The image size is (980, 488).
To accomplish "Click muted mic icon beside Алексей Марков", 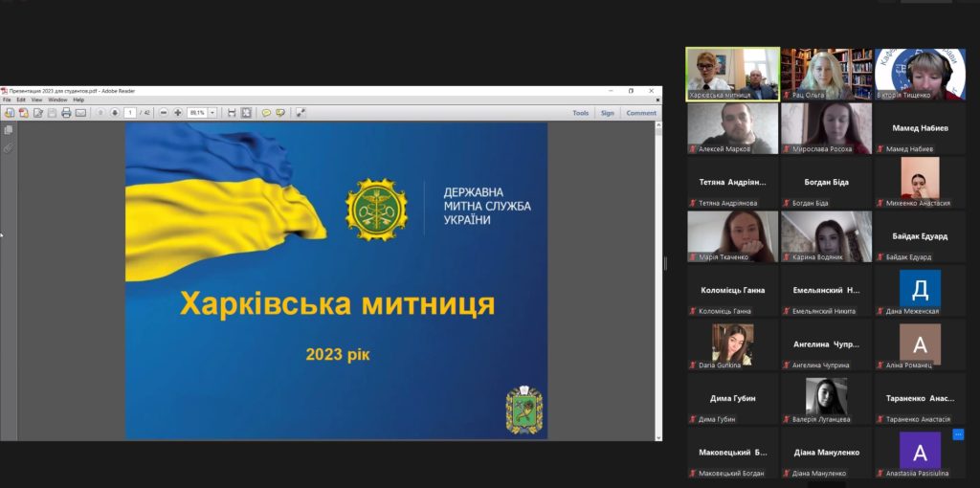I will 693,149.
